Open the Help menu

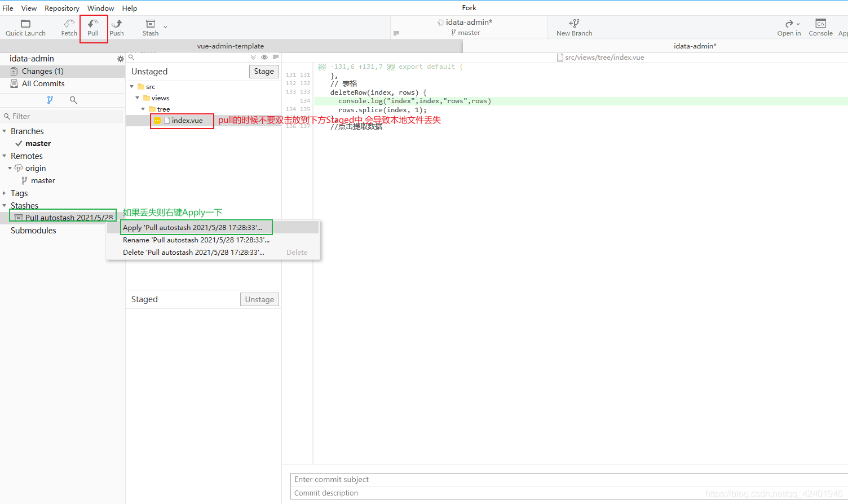click(x=130, y=8)
